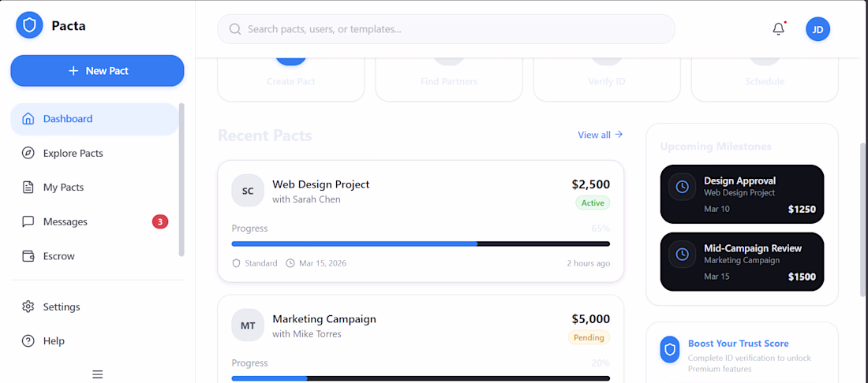The image size is (868, 383).
Task: Collapse the sidebar using hamburger icon
Action: (97, 374)
